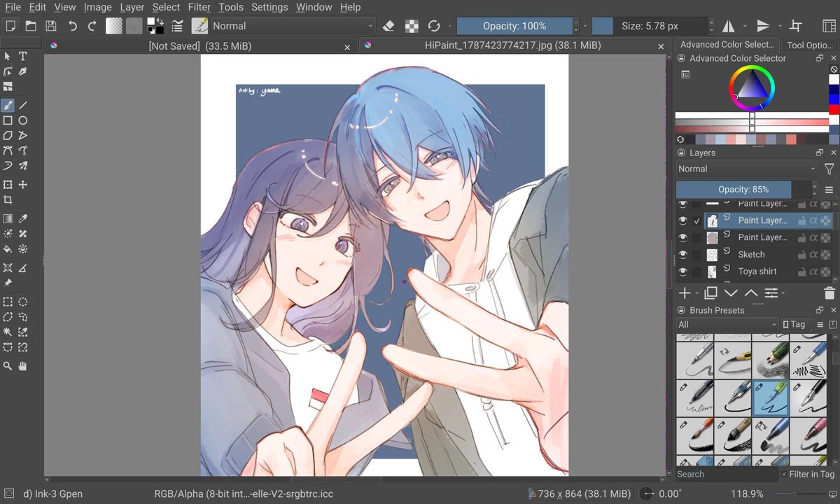
Task: Toggle eraser mode in toolbar
Action: pos(390,26)
